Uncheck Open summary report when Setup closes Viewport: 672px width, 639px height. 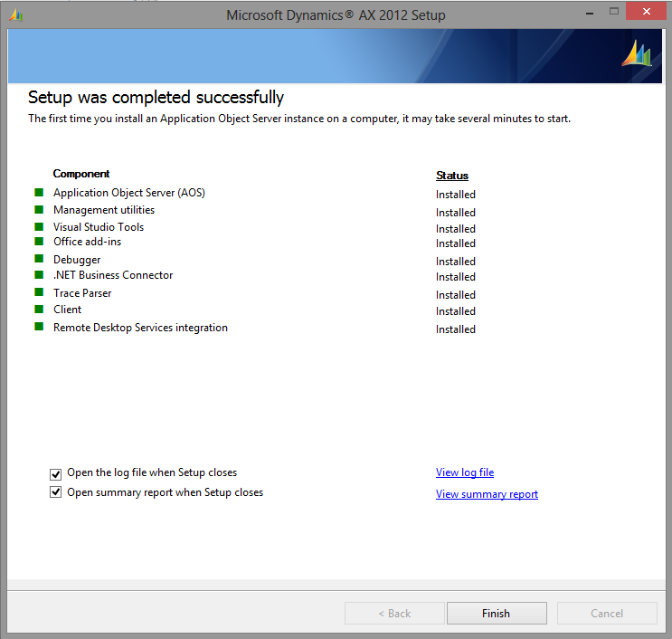pyautogui.click(x=56, y=491)
